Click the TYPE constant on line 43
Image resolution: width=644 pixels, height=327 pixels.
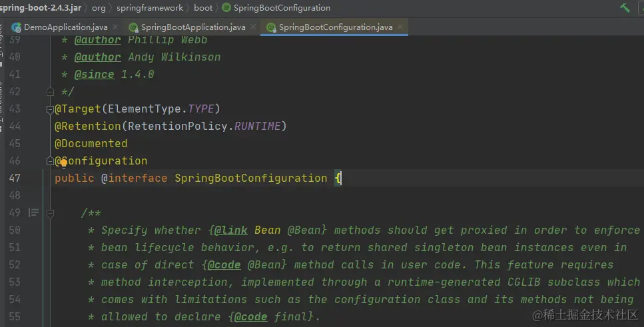tap(201, 109)
